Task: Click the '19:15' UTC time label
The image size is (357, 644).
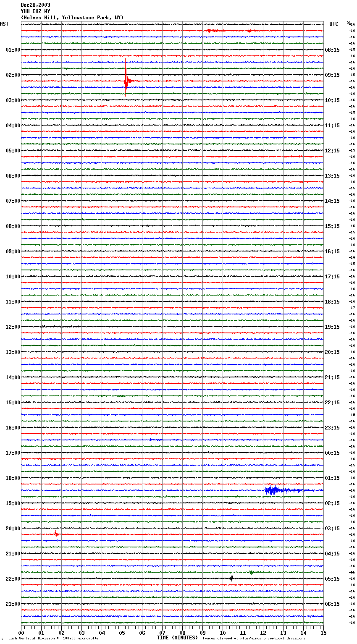Action: click(332, 327)
